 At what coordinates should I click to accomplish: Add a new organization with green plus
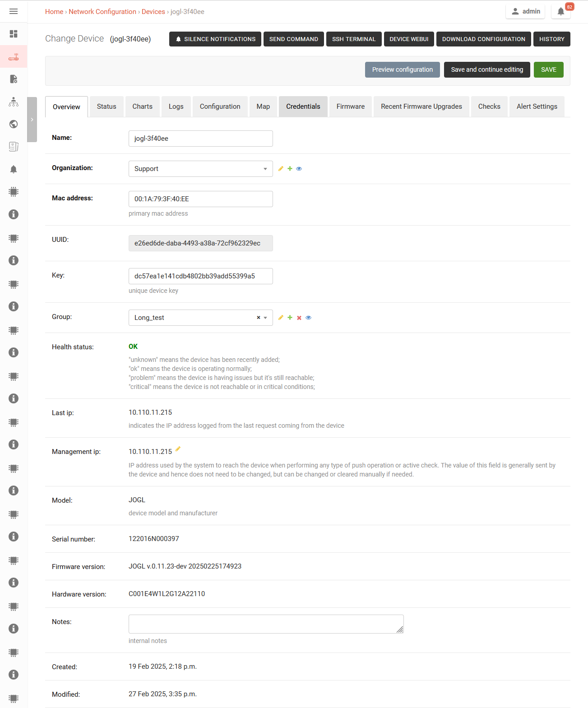coord(290,169)
